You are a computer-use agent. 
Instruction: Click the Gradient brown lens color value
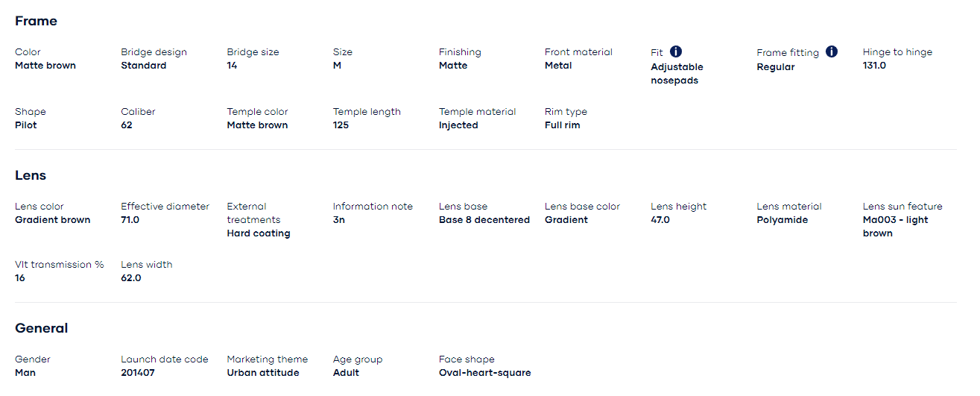[x=53, y=220]
